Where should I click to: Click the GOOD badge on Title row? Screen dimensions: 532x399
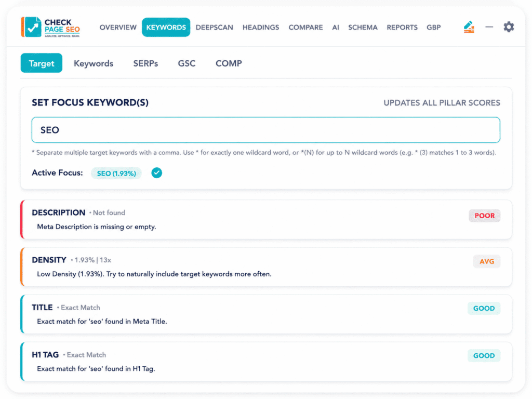[484, 309]
